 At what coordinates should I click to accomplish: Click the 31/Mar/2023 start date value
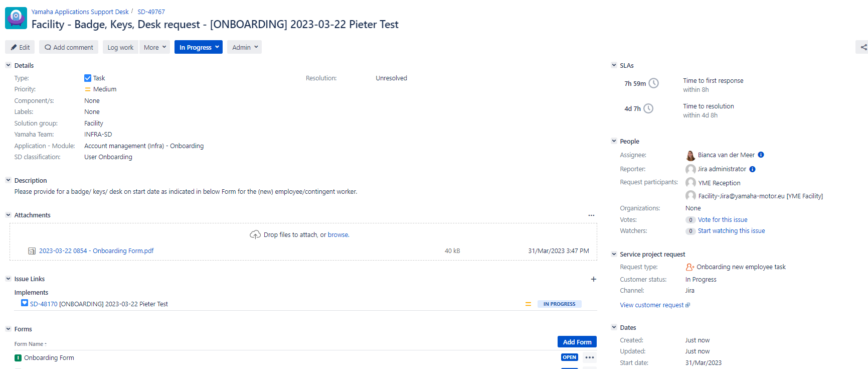704,363
